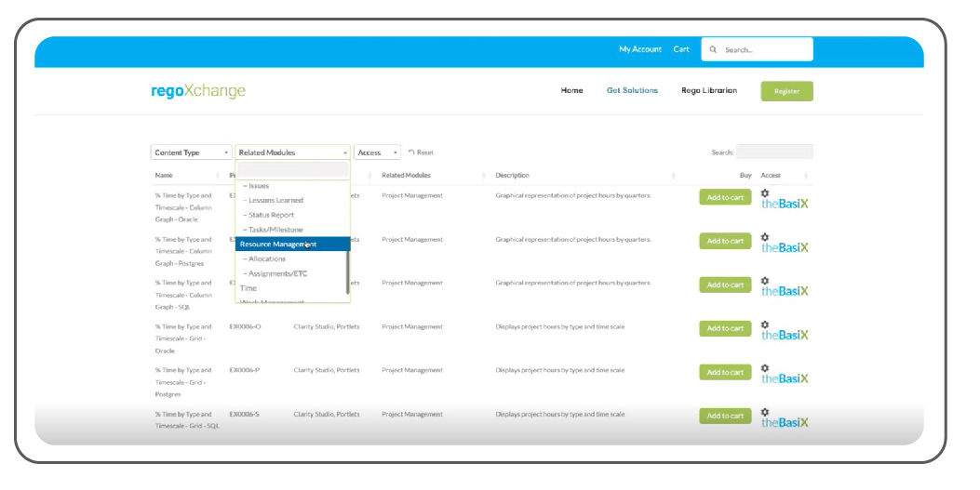Add Column Graph - Postgres item to cart
980x490 pixels.
(725, 241)
